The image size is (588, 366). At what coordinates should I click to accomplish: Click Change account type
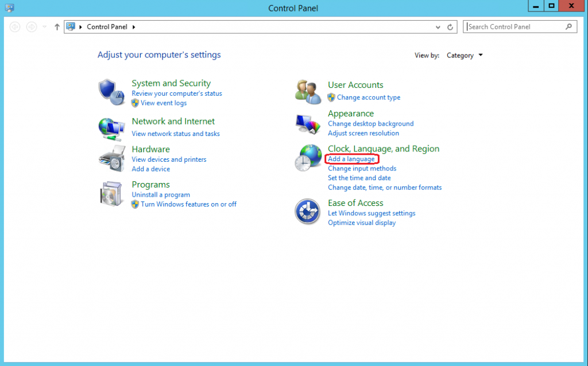pyautogui.click(x=369, y=98)
